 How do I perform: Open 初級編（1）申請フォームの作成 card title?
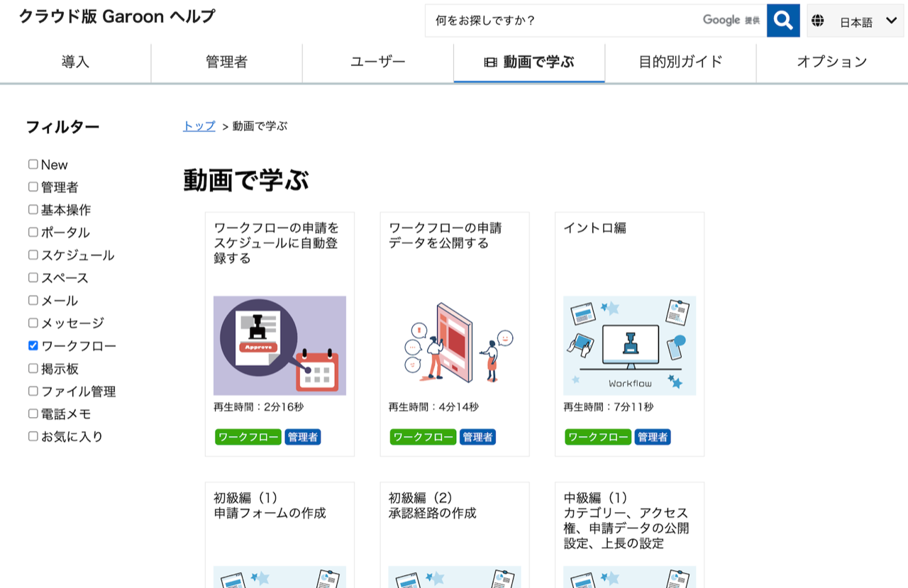pyautogui.click(x=270, y=506)
